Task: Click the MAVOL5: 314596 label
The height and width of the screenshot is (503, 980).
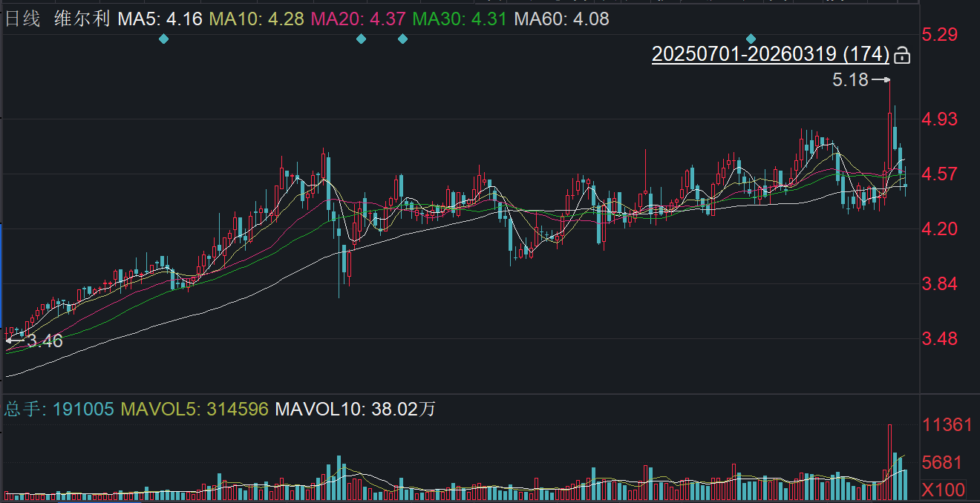Action: pyautogui.click(x=195, y=409)
